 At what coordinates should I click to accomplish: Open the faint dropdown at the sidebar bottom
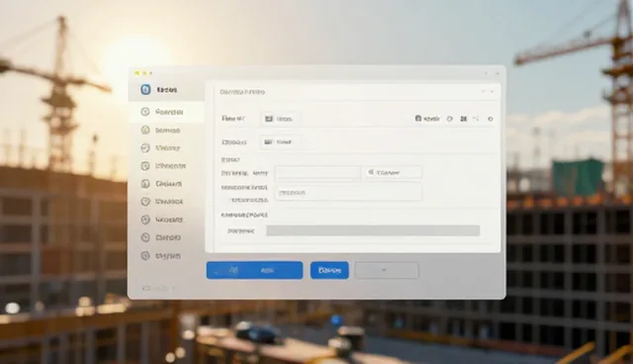point(158,288)
